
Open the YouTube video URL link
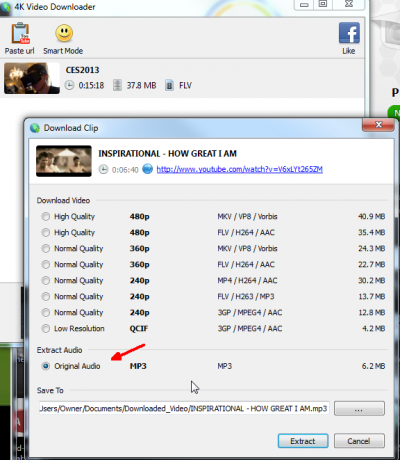pos(240,169)
